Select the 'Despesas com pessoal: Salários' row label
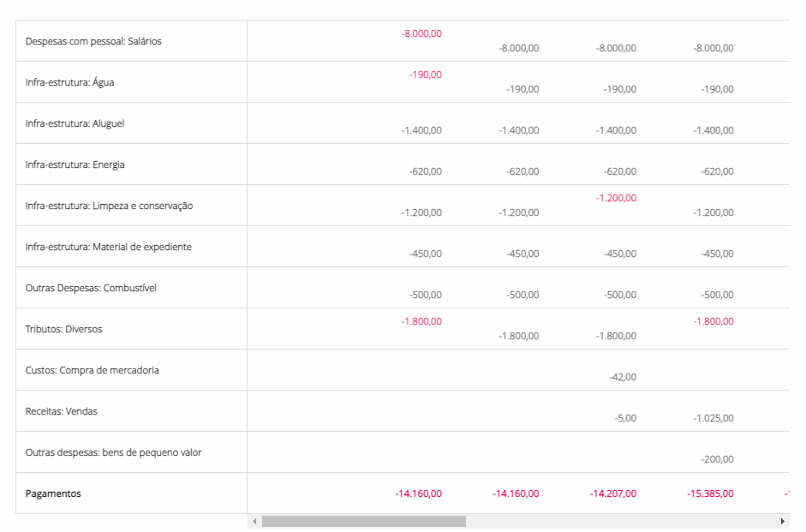This screenshot has height=532, width=806. click(x=93, y=41)
